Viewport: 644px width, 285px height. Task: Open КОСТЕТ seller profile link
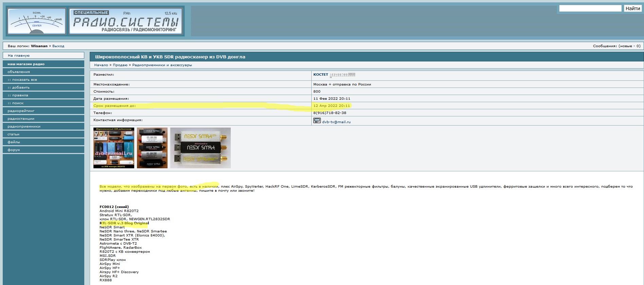(x=320, y=75)
